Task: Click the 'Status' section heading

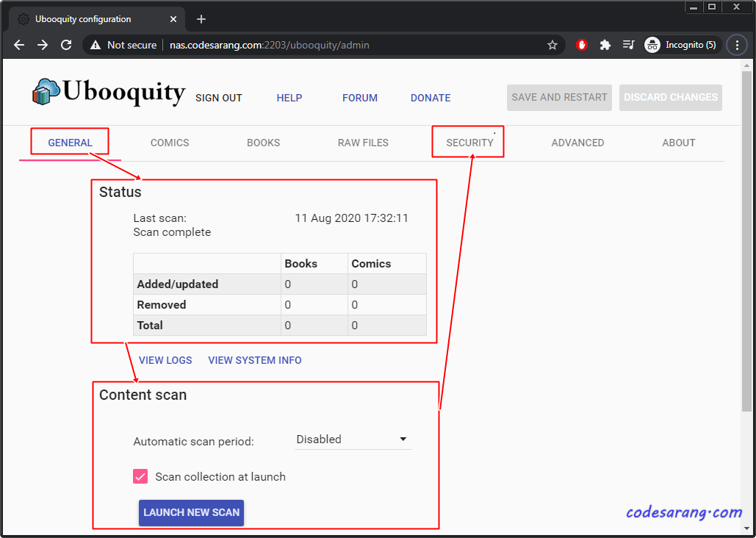Action: pyautogui.click(x=120, y=192)
